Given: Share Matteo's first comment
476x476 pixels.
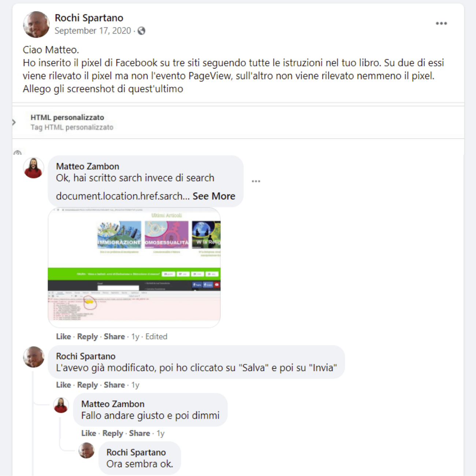Looking at the screenshot, I should coord(114,336).
